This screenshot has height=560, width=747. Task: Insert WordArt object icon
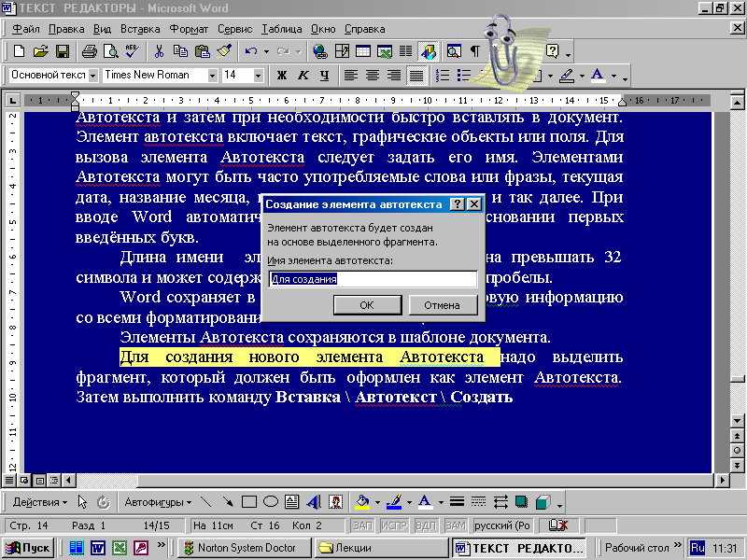(314, 502)
